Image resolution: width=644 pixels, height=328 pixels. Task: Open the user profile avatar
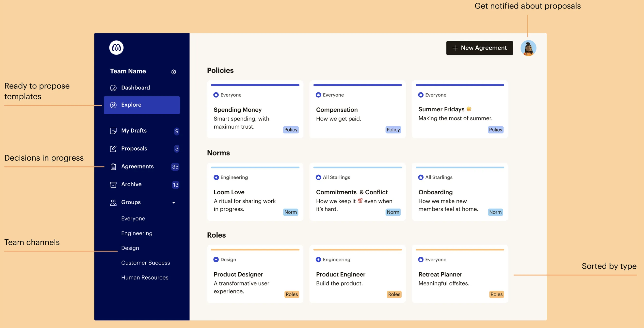[x=528, y=48]
